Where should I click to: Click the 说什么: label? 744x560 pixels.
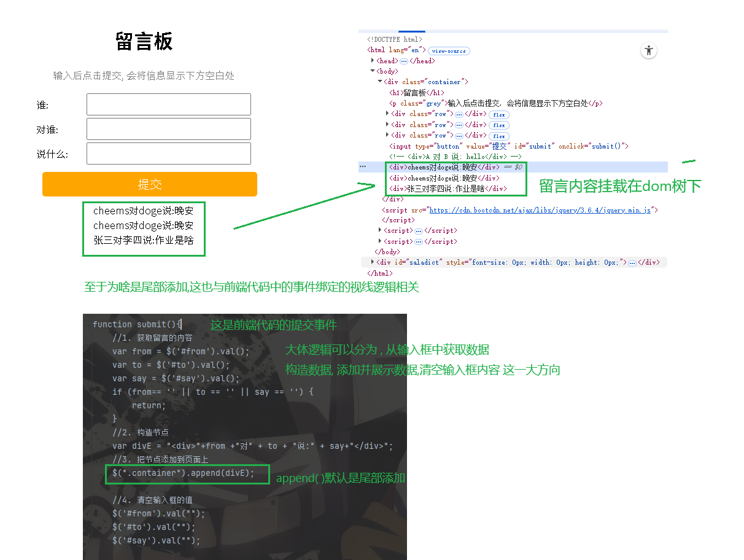pos(52,154)
